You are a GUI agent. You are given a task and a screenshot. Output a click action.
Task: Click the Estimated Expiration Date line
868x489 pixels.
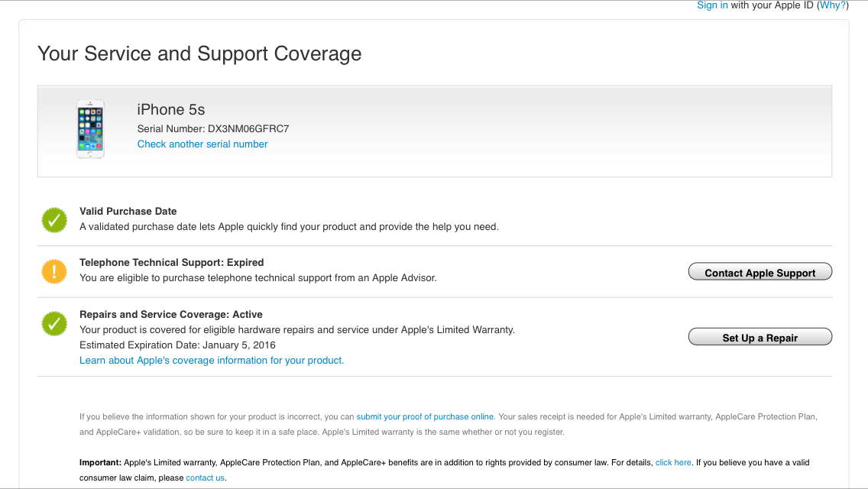pos(177,345)
